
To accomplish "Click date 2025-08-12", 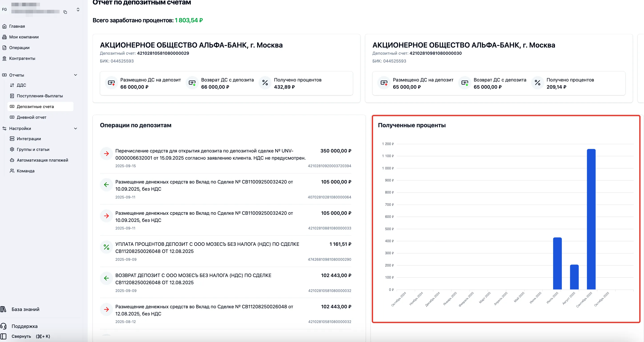I will 125,322.
